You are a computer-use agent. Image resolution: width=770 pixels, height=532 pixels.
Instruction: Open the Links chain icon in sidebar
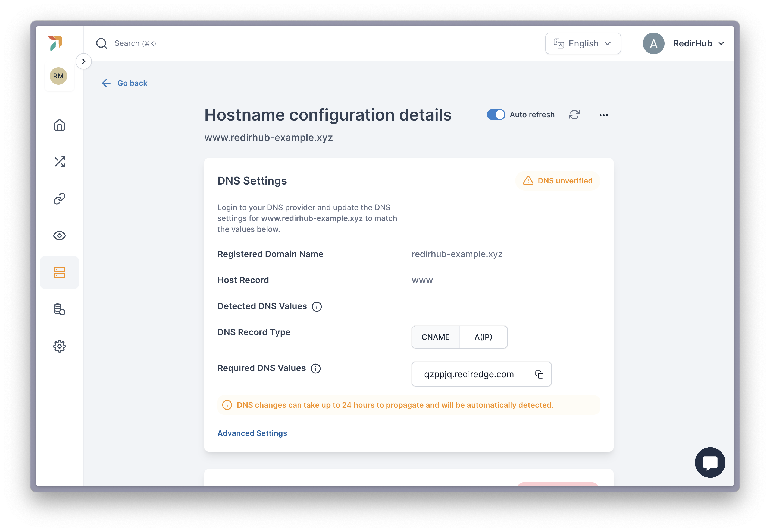[x=60, y=199]
